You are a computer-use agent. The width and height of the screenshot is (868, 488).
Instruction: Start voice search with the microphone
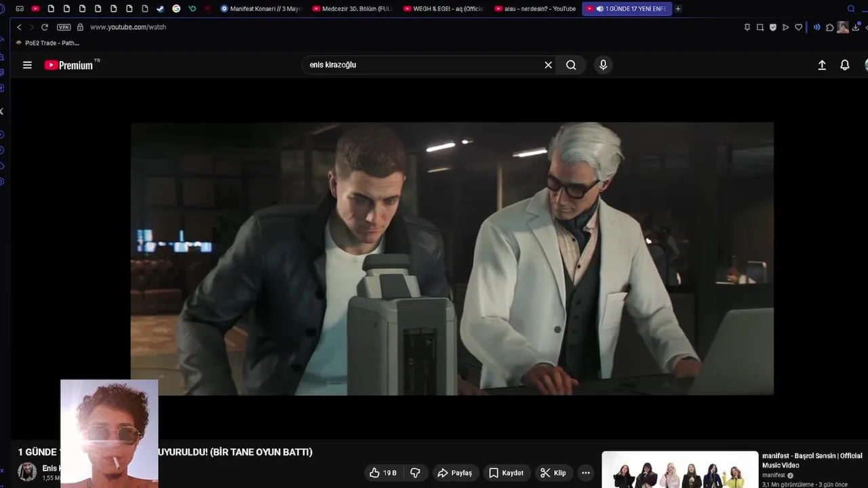coord(603,65)
